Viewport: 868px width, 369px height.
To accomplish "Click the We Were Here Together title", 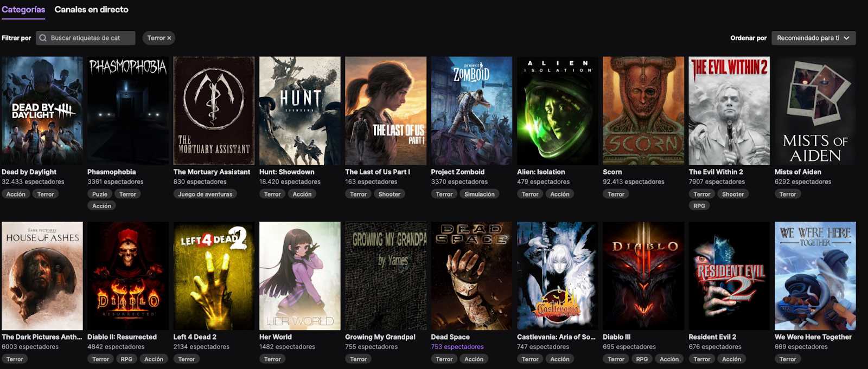I will (813, 337).
